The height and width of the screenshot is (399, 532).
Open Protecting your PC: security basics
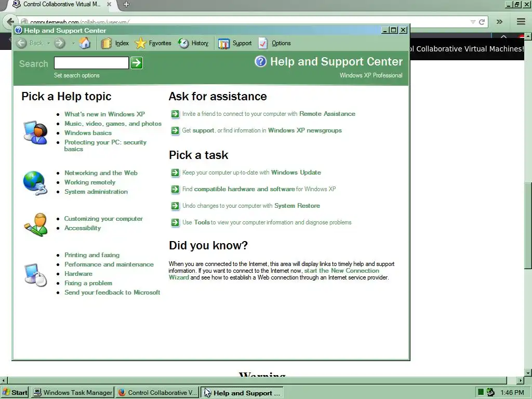coord(105,145)
